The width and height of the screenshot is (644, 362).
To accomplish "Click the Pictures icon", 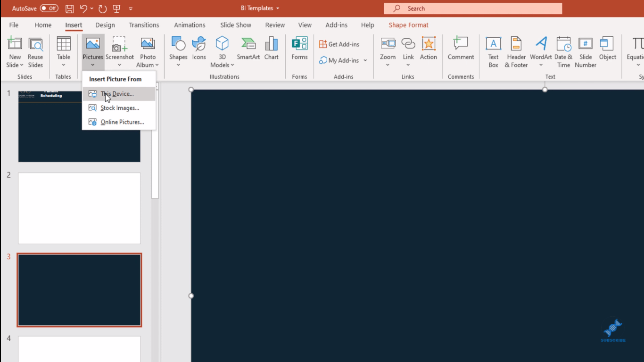I will [x=92, y=44].
